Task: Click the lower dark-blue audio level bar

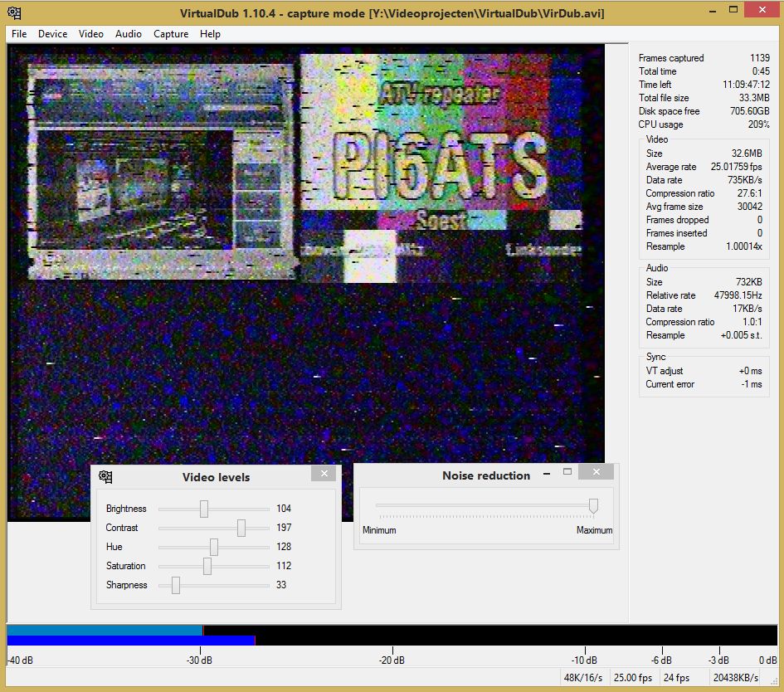Action: (x=131, y=641)
